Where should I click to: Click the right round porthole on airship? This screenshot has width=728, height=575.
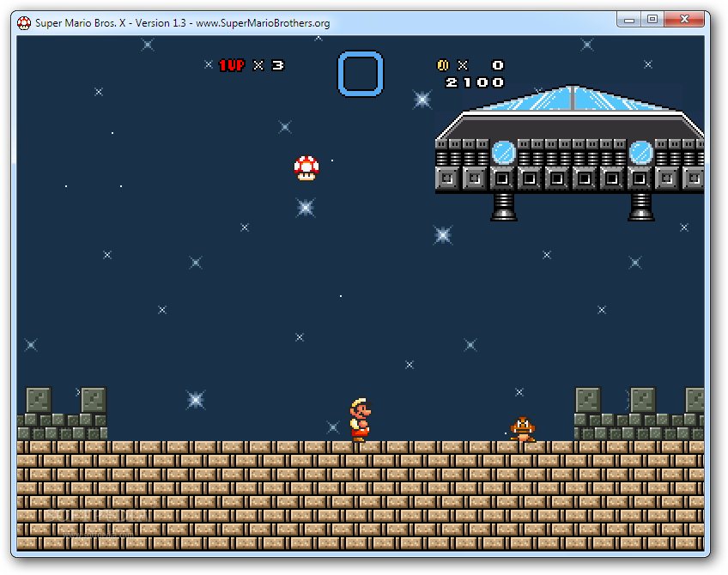pos(640,153)
